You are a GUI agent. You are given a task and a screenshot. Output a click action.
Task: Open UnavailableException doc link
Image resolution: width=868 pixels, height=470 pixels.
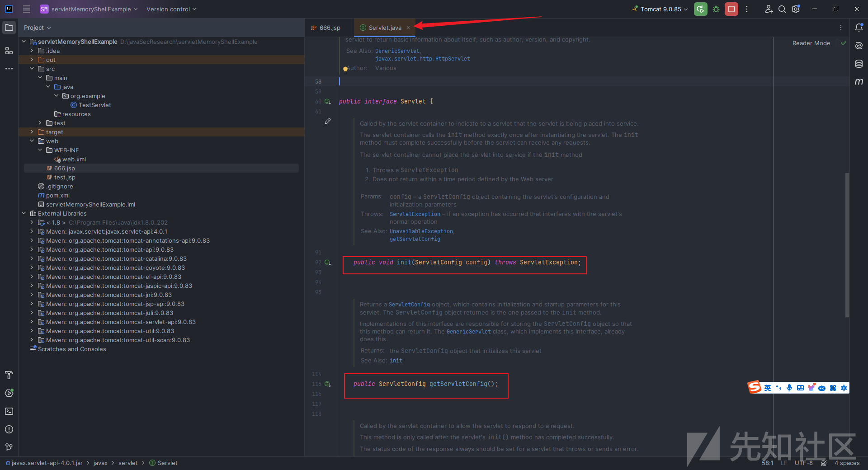(x=421, y=231)
